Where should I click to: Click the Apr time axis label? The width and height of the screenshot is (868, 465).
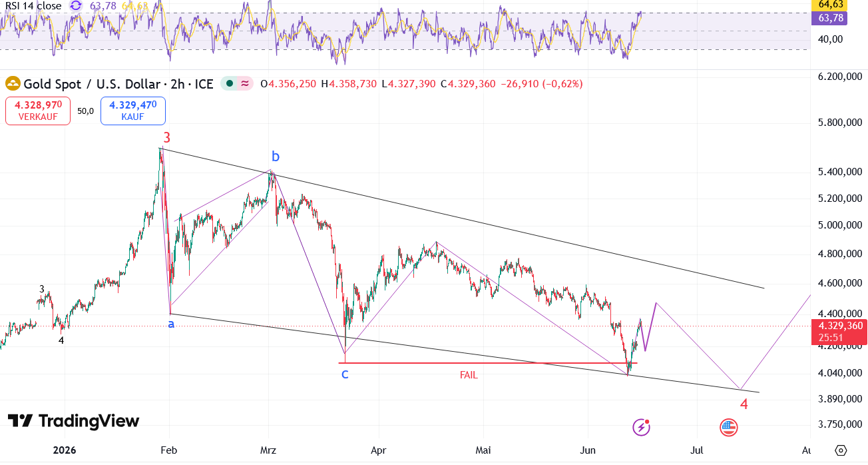(379, 450)
